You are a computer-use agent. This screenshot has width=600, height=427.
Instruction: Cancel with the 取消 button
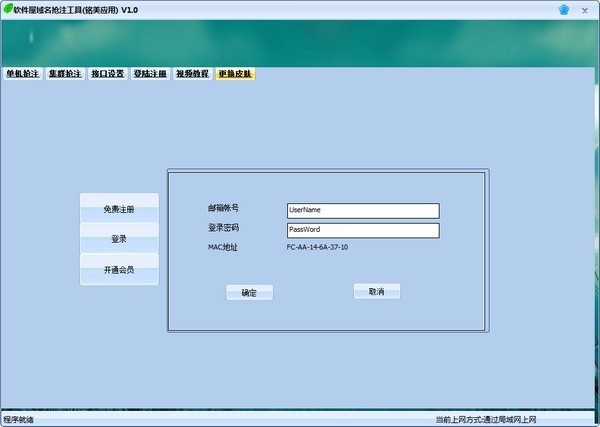coord(377,292)
